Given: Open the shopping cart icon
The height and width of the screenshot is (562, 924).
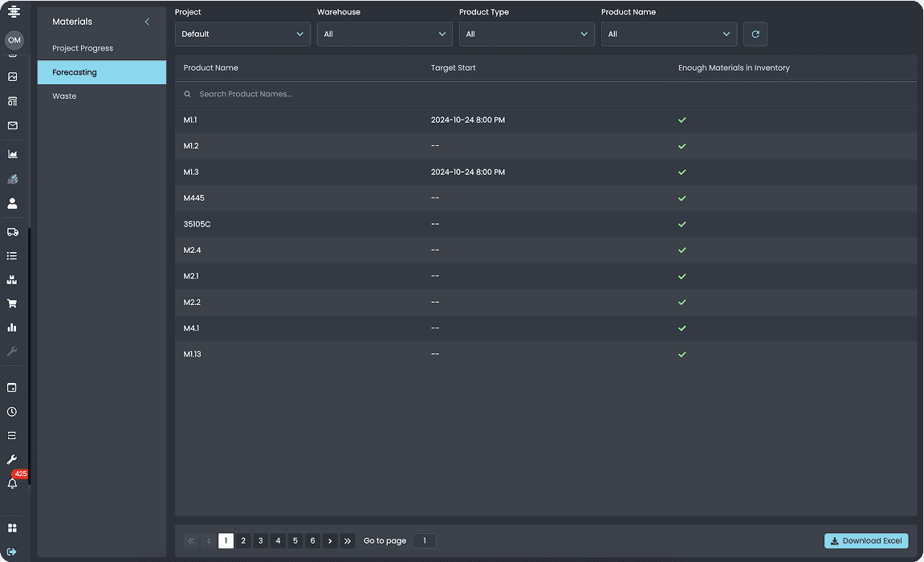Looking at the screenshot, I should [x=12, y=303].
